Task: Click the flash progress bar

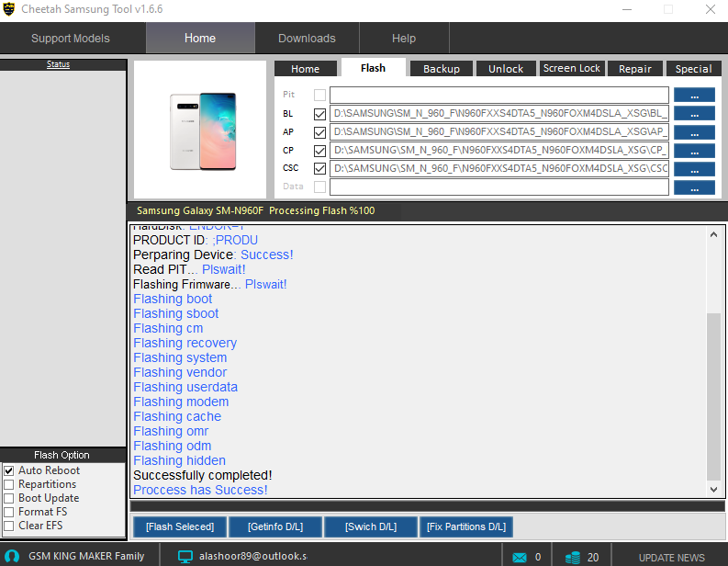Action: click(x=427, y=506)
